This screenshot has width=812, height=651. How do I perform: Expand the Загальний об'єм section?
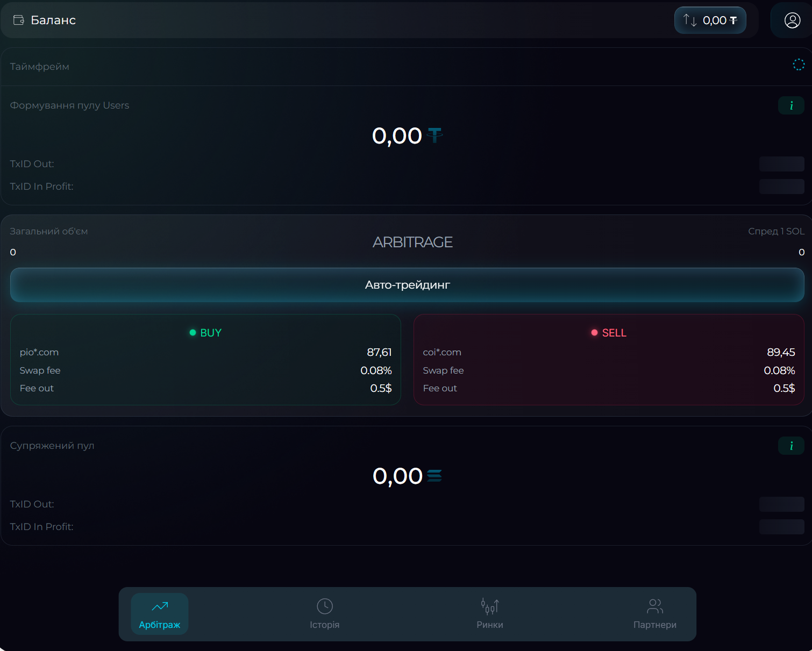click(48, 231)
